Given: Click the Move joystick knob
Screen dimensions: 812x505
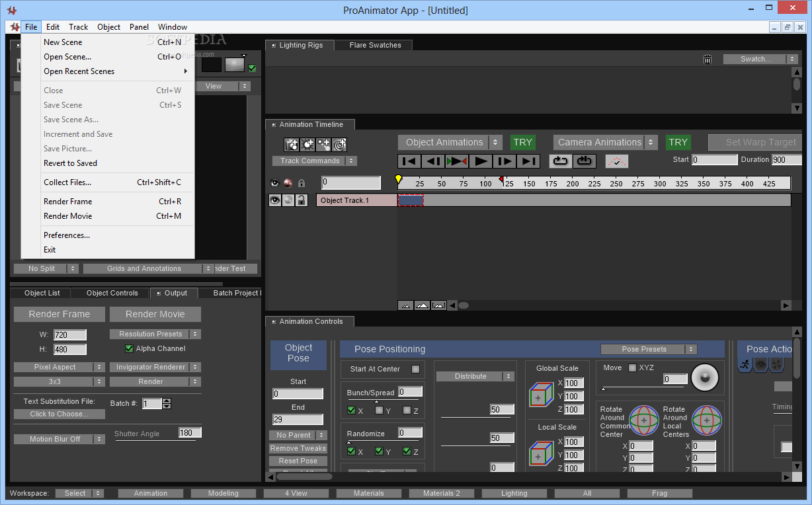Looking at the screenshot, I should [704, 377].
